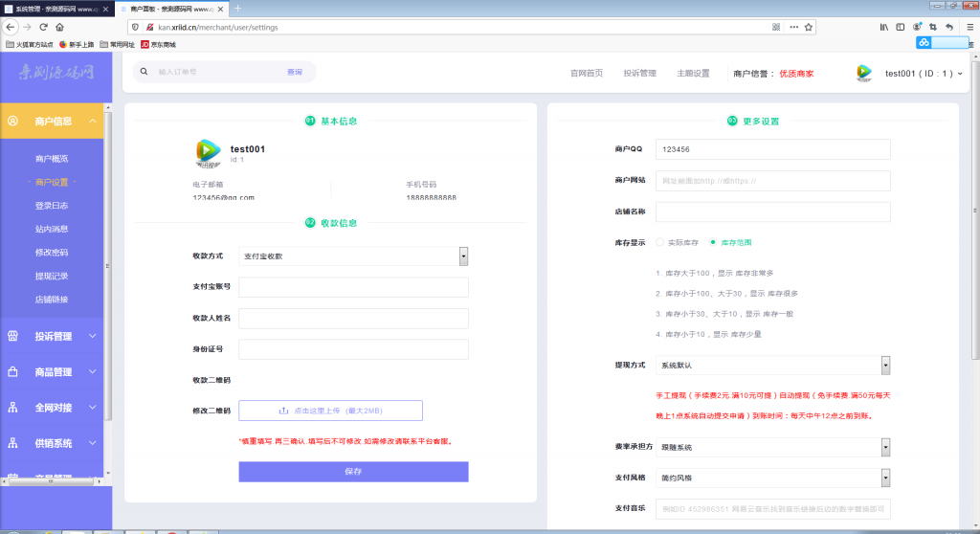Screen dimensions: 980x534
Task: Click the 商户信息 user icon in sidebar
Action: coord(13,122)
